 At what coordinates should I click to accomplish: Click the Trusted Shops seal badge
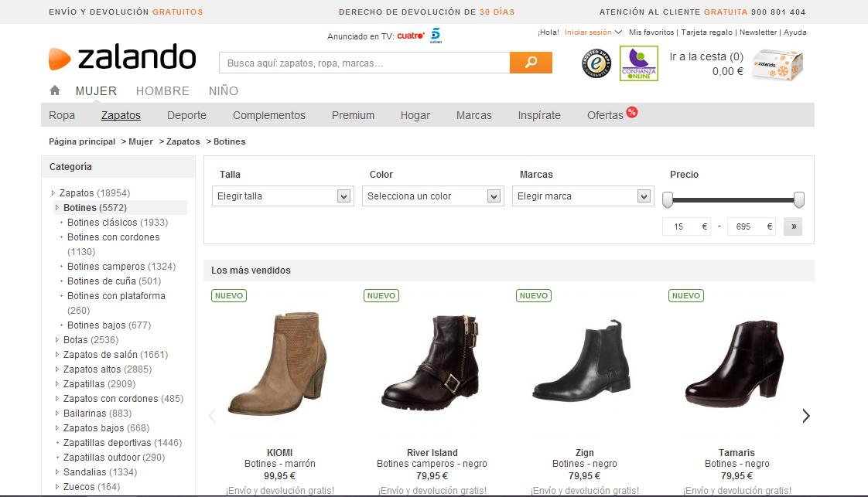tap(596, 63)
